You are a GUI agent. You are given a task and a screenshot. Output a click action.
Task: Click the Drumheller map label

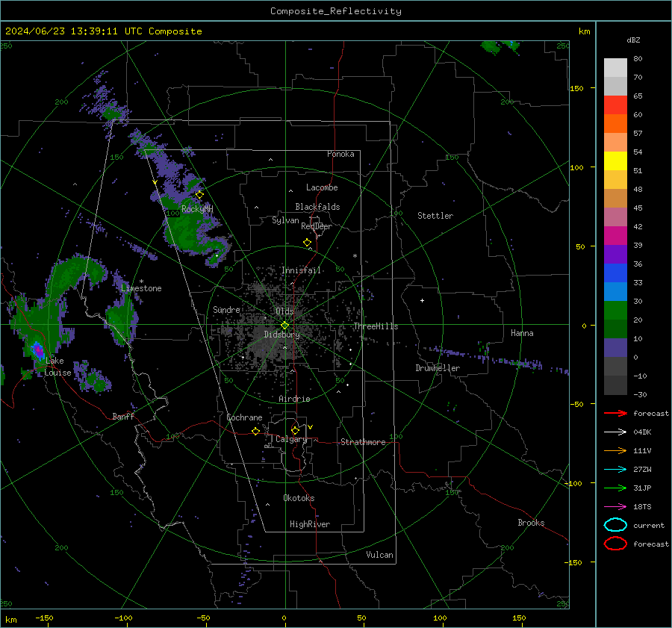(438, 368)
